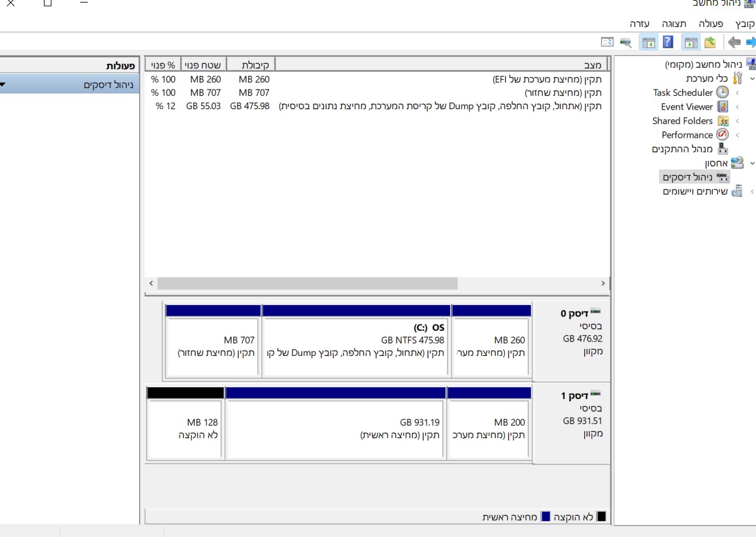Collapse the כלי מערכת tree node

point(752,78)
